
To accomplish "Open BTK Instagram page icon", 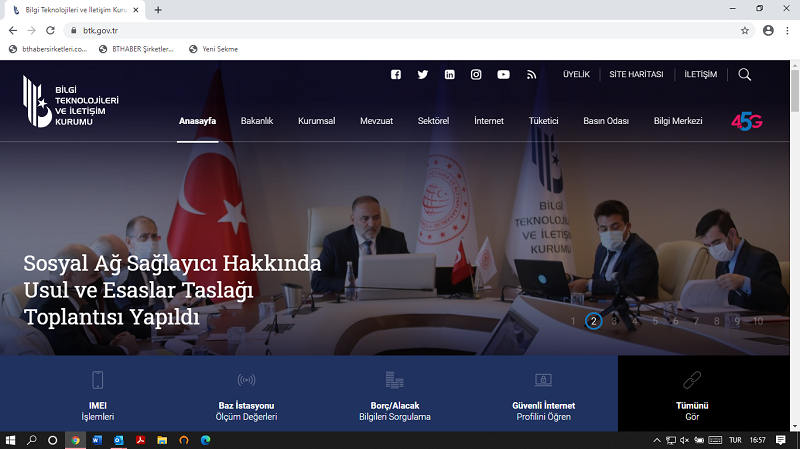I will pyautogui.click(x=476, y=74).
